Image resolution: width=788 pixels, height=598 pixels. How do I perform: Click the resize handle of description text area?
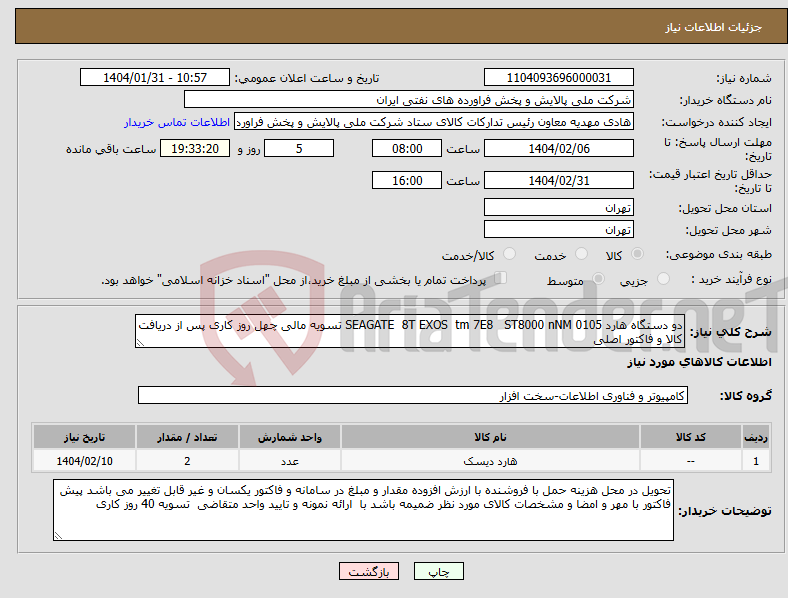140,343
